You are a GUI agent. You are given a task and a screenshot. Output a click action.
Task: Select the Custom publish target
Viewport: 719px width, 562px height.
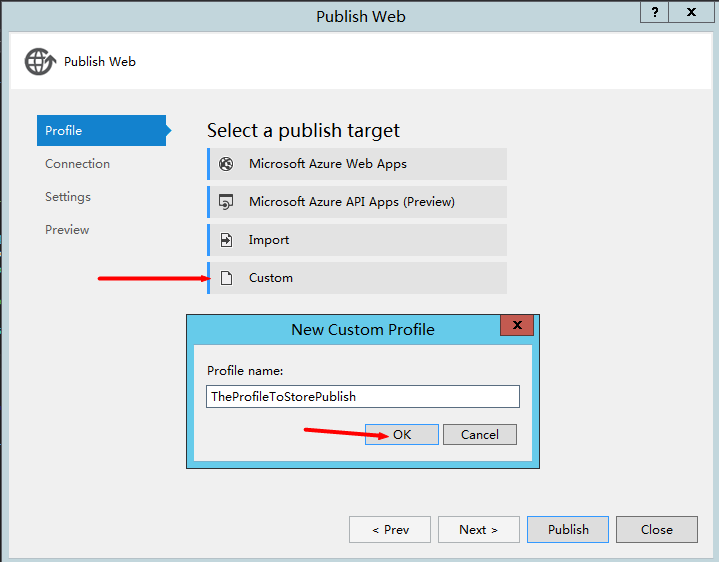pyautogui.click(x=357, y=278)
